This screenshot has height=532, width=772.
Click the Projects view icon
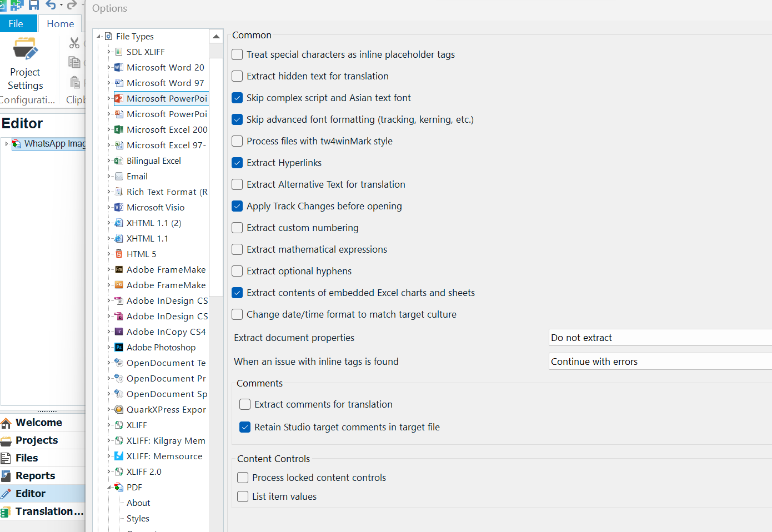click(6, 441)
